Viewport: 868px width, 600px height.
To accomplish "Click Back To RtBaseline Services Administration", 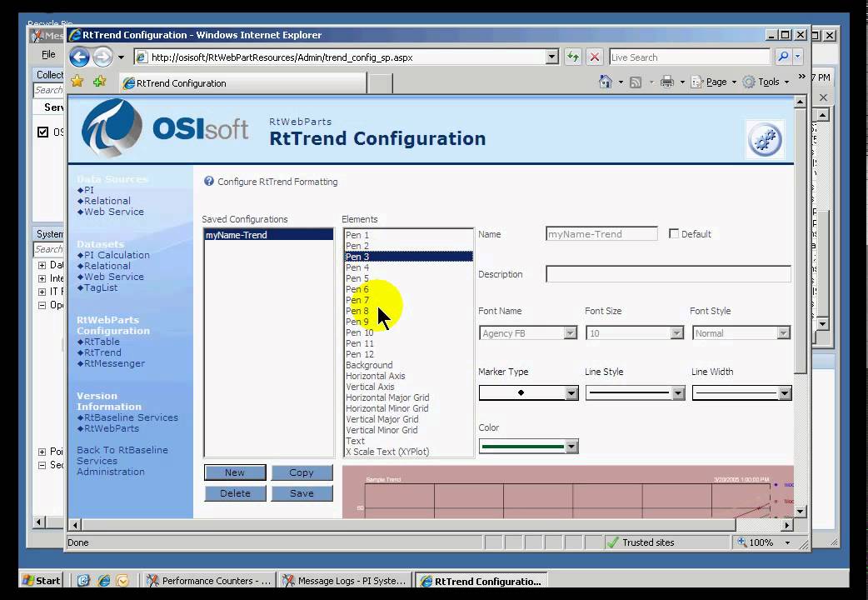I will (122, 461).
